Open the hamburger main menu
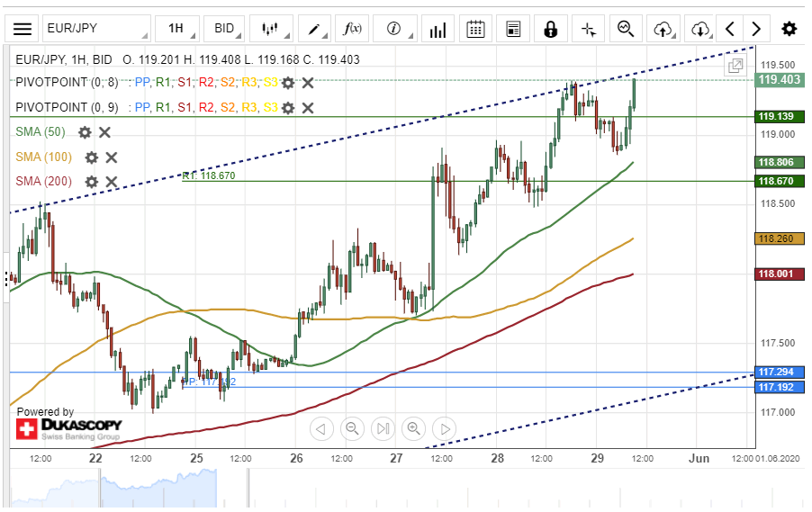This screenshot has height=512, width=812. point(23,29)
